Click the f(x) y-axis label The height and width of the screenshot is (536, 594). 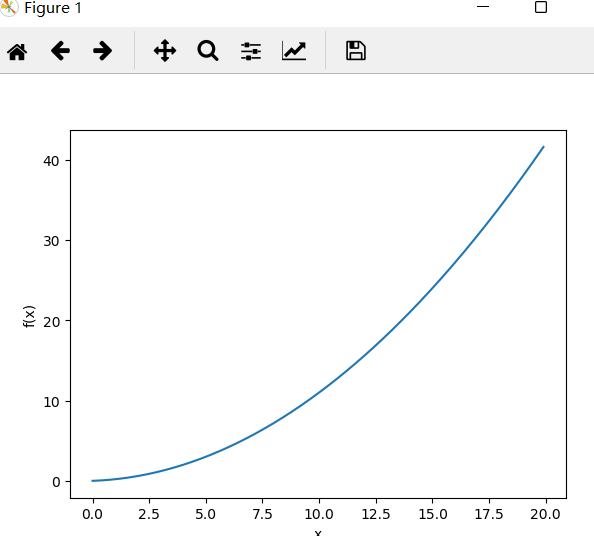click(x=29, y=317)
